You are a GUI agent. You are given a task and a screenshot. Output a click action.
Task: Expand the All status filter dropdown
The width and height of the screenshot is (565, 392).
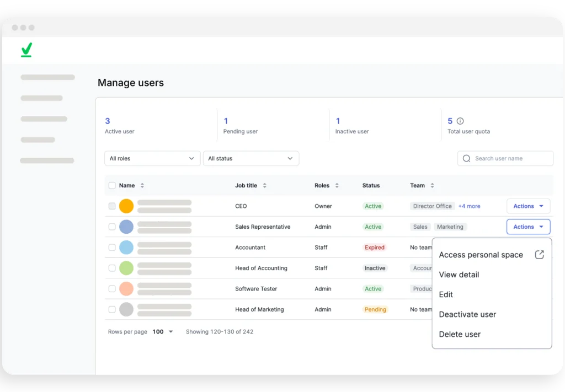251,158
